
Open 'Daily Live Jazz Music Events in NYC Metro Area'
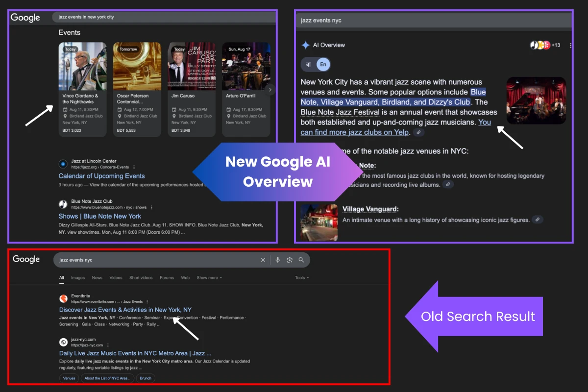point(135,353)
